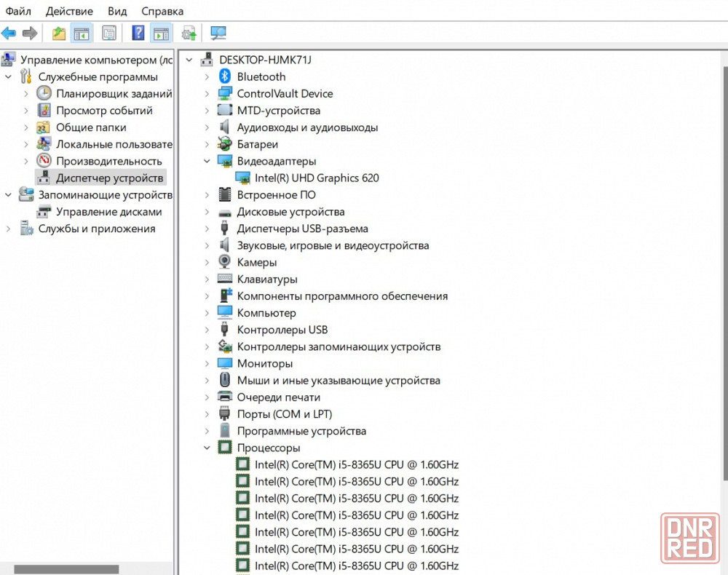Select Компоненты программного обеспечения category
This screenshot has height=575, width=728.
point(342,296)
